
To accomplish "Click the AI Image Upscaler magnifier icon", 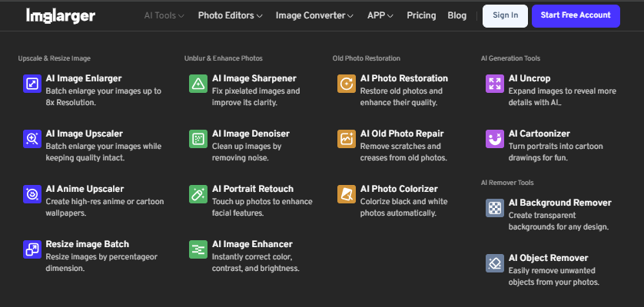I will click(32, 139).
